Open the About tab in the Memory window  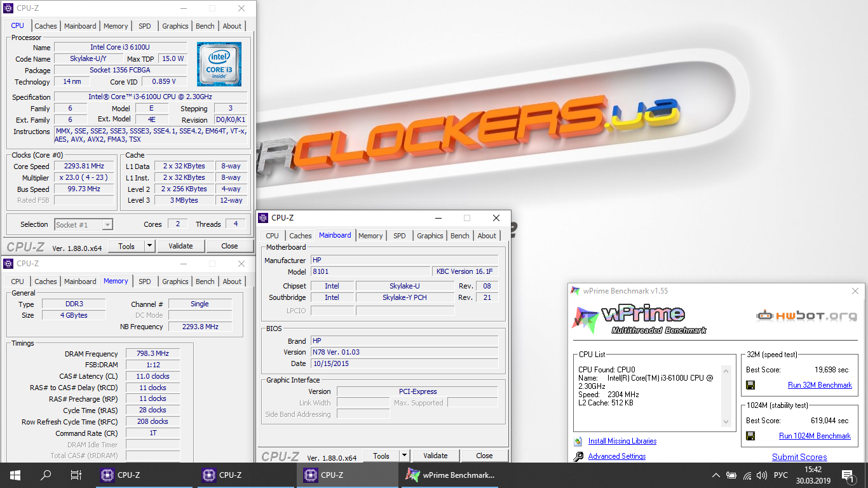pos(232,281)
